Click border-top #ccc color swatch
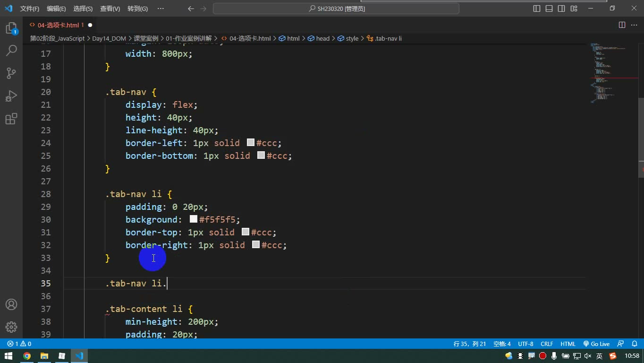 [x=246, y=232]
